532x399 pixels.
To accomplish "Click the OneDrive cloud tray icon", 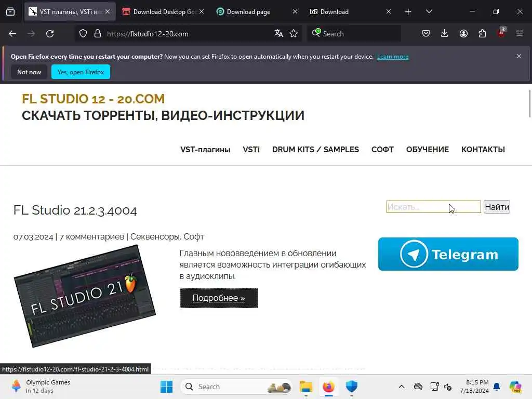I will (418, 387).
